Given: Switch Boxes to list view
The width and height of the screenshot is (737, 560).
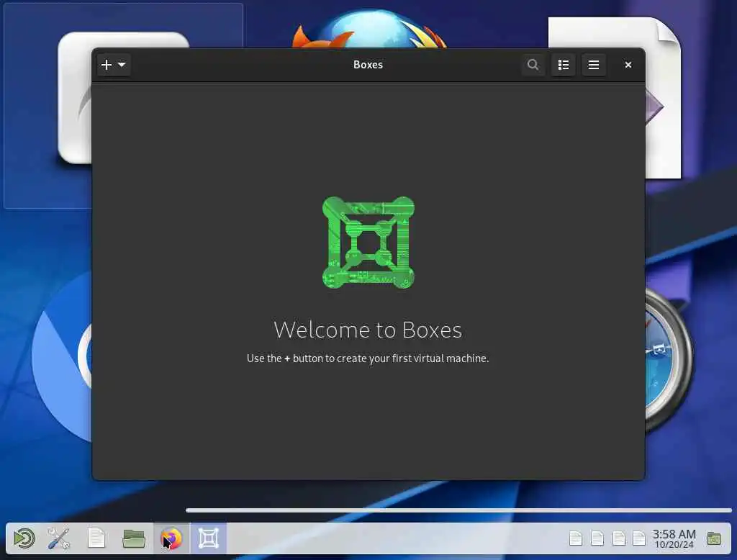Looking at the screenshot, I should click(x=563, y=64).
